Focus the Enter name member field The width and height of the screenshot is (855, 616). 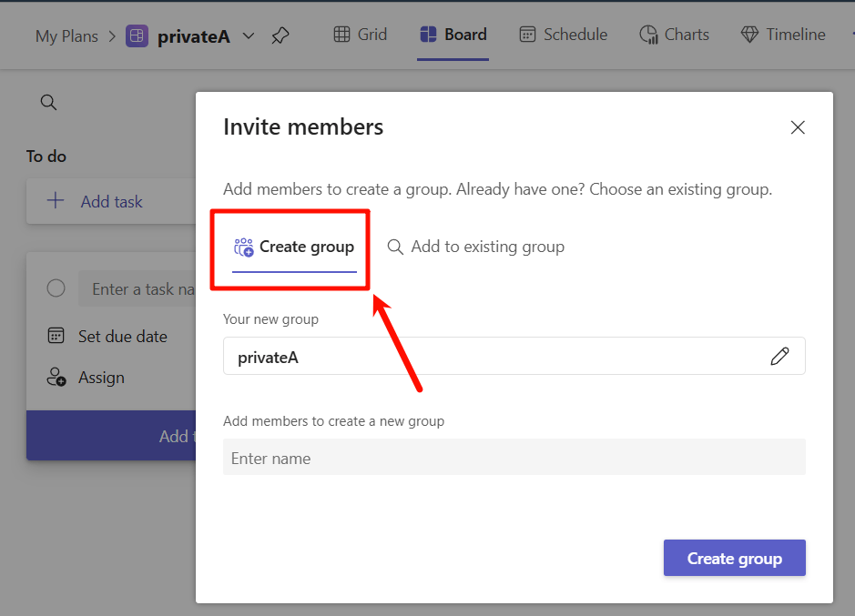[x=514, y=458]
